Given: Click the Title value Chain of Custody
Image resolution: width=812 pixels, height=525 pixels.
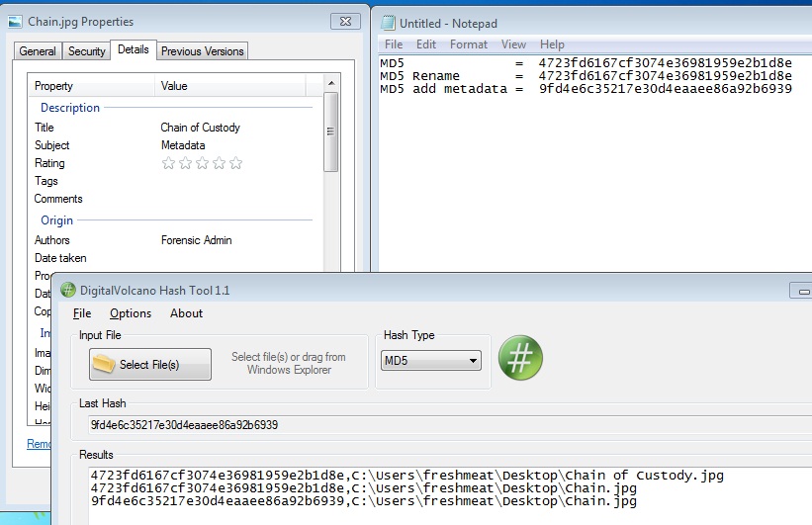Looking at the screenshot, I should tap(201, 128).
